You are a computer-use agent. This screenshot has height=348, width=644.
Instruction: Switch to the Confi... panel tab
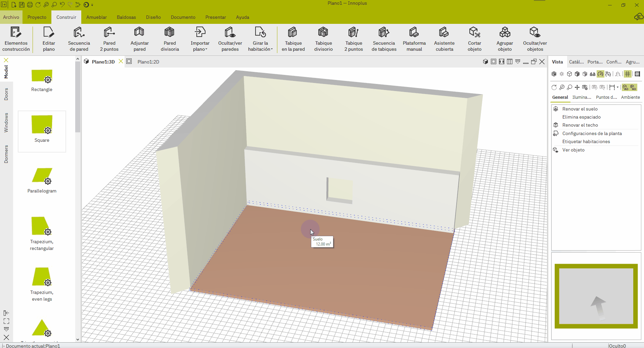[x=614, y=62]
